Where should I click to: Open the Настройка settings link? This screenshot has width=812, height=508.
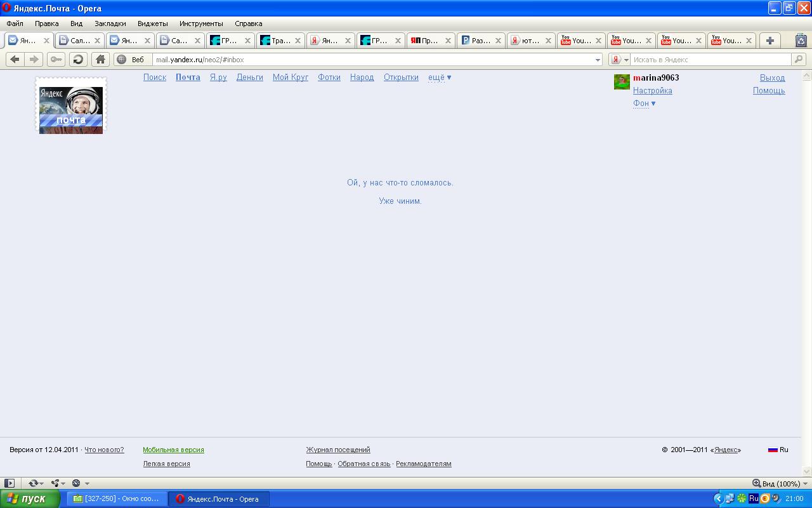(x=653, y=90)
